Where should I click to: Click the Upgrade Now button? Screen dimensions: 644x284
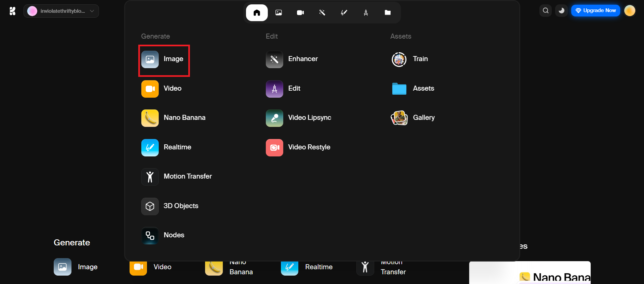[x=596, y=11]
